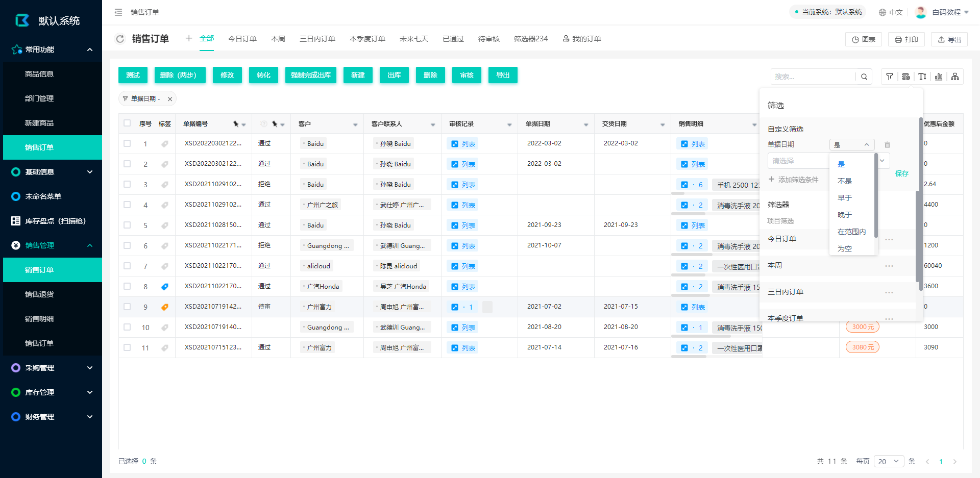Click the tag icon in row 1
This screenshot has width=980, height=478.
click(x=165, y=144)
